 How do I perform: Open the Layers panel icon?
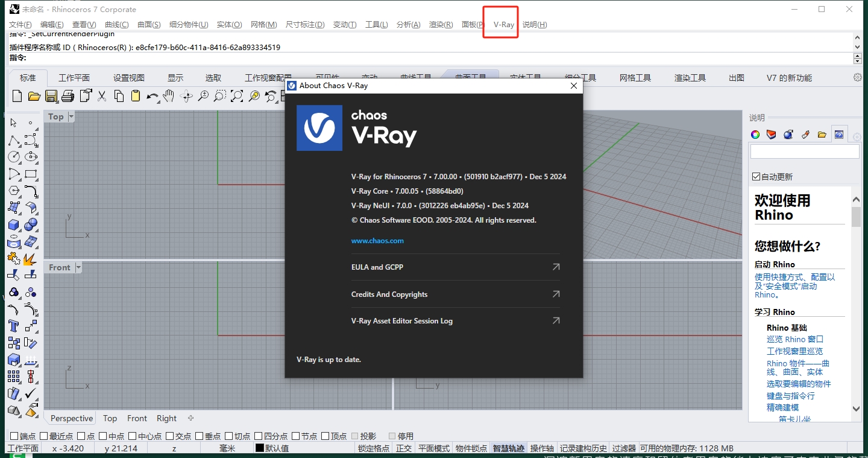[772, 135]
